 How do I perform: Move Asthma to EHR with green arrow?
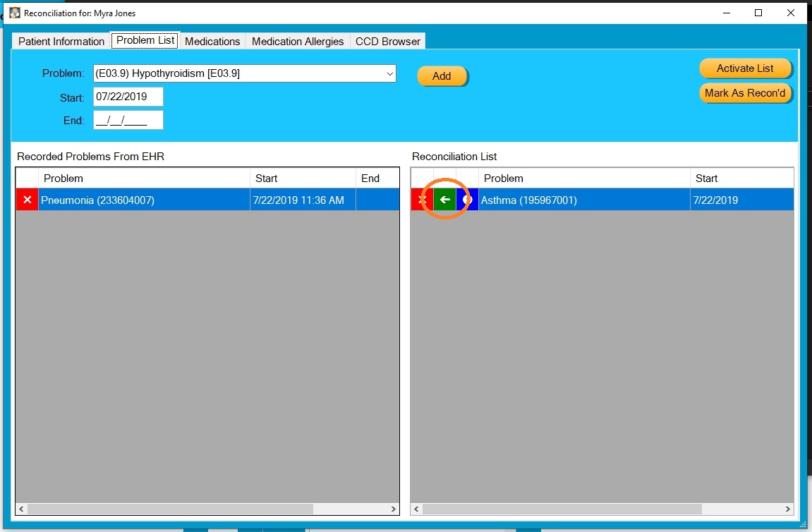coord(445,200)
